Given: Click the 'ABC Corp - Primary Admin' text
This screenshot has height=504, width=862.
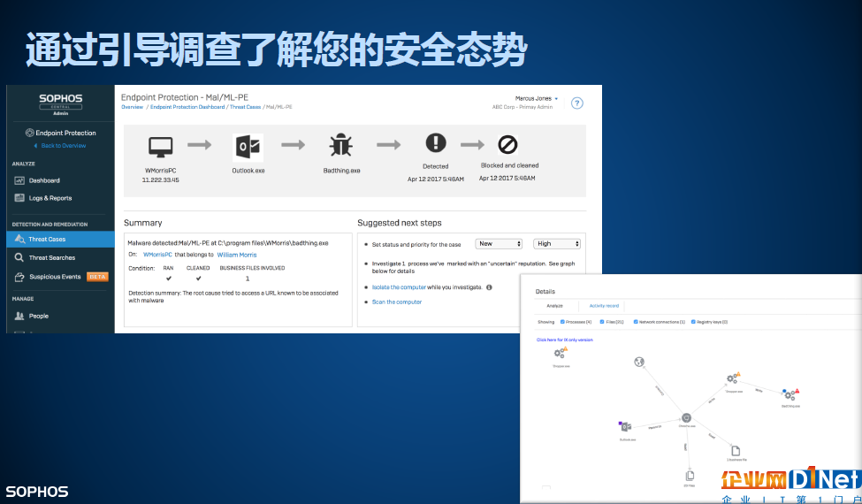Looking at the screenshot, I should click(x=523, y=107).
